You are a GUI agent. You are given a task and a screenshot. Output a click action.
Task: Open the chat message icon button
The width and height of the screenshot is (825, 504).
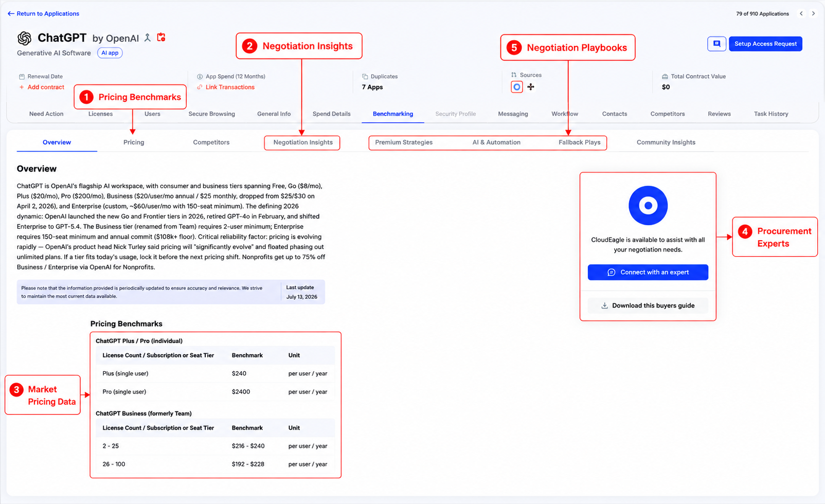716,44
